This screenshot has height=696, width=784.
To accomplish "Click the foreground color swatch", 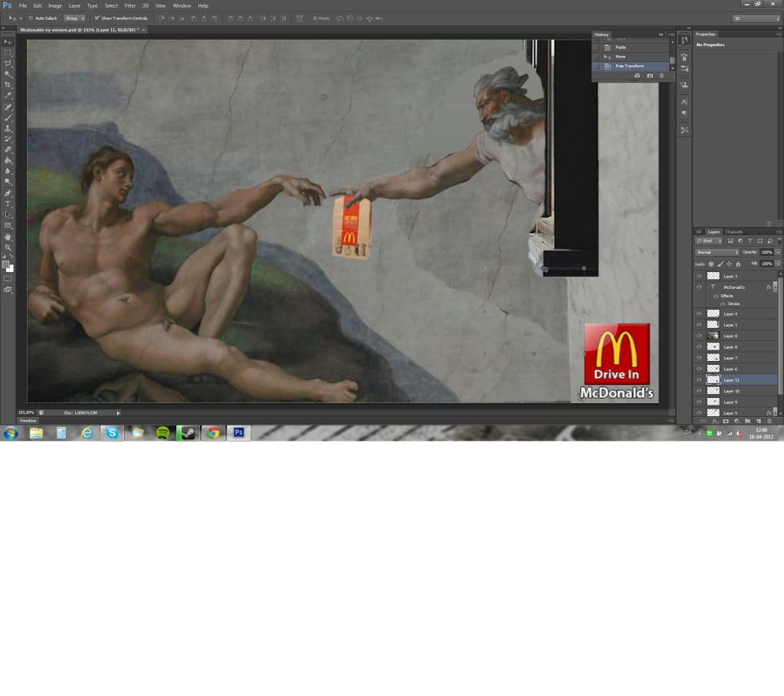I will pyautogui.click(x=5, y=264).
